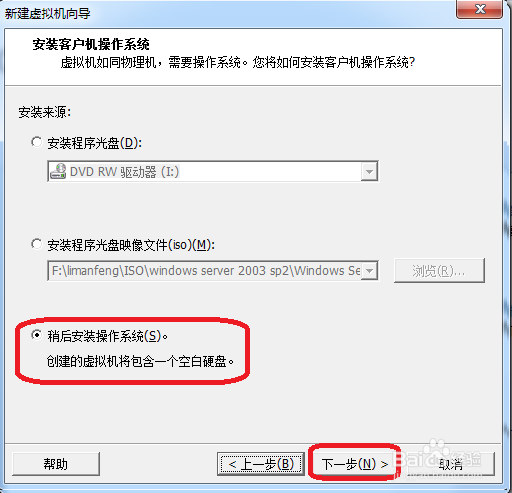The height and width of the screenshot is (493, 512).
Task: Open the ISO file path dropdown arrow
Action: 369,270
